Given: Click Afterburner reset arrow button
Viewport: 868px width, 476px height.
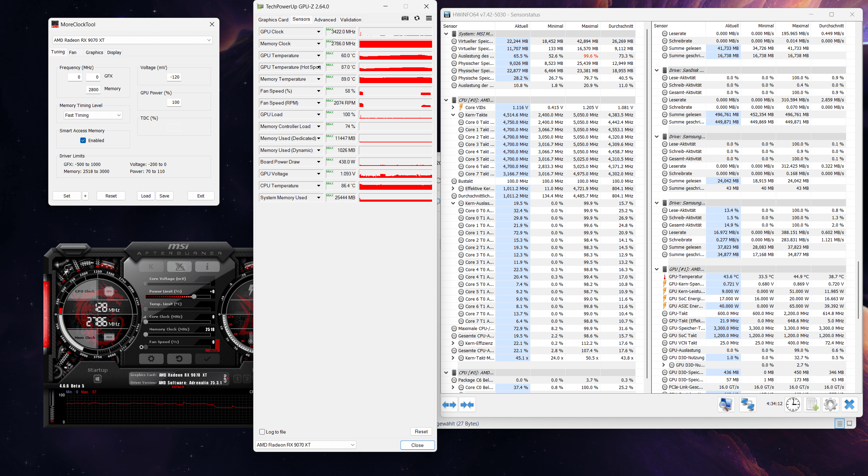Looking at the screenshot, I should [x=179, y=358].
